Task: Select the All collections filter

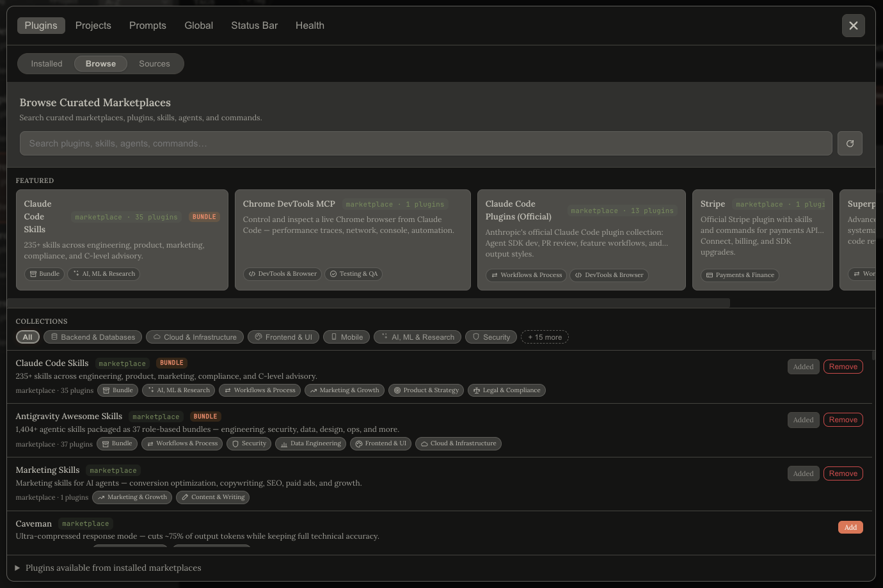Action: pos(28,337)
